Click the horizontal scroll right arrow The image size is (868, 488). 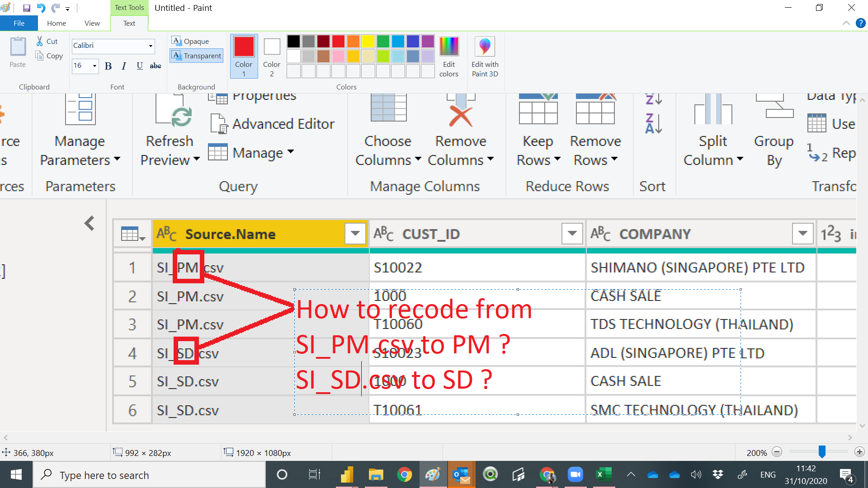850,437
